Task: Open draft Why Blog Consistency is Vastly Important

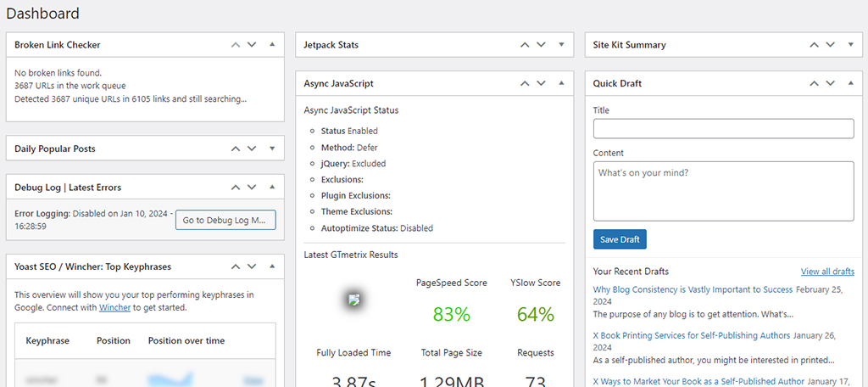Action: click(693, 289)
